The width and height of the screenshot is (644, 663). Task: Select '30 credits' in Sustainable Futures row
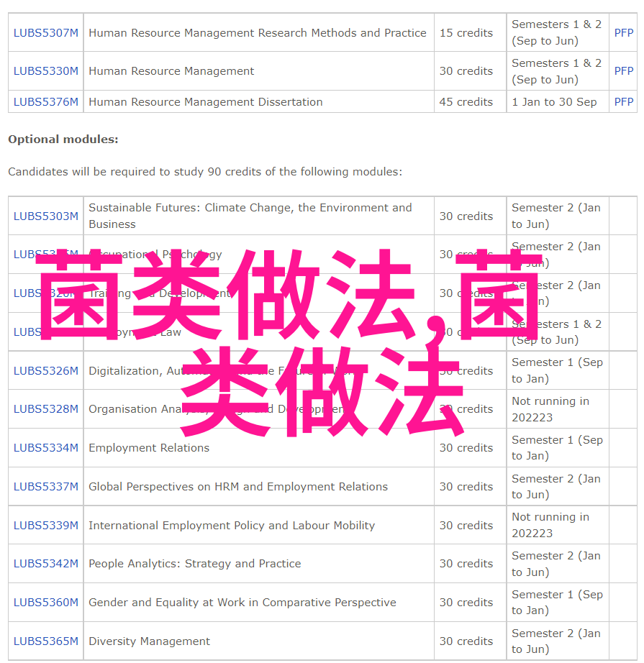click(x=466, y=216)
